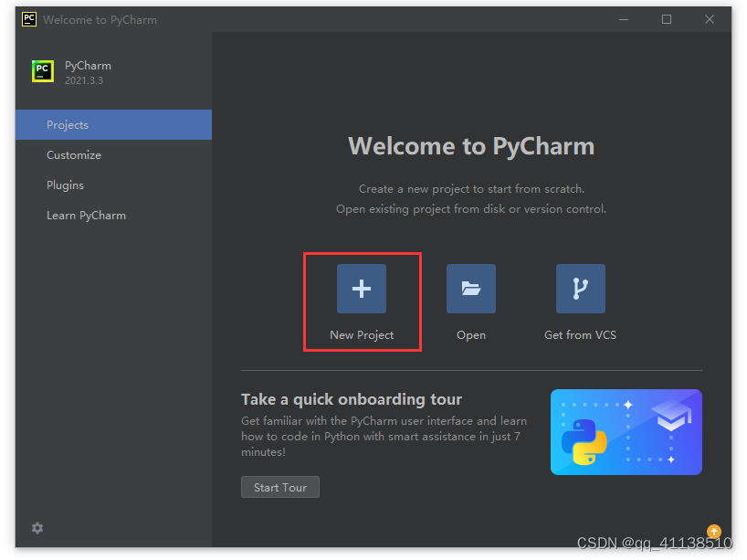
Task: Open the Plugins tab
Action: [x=113, y=185]
